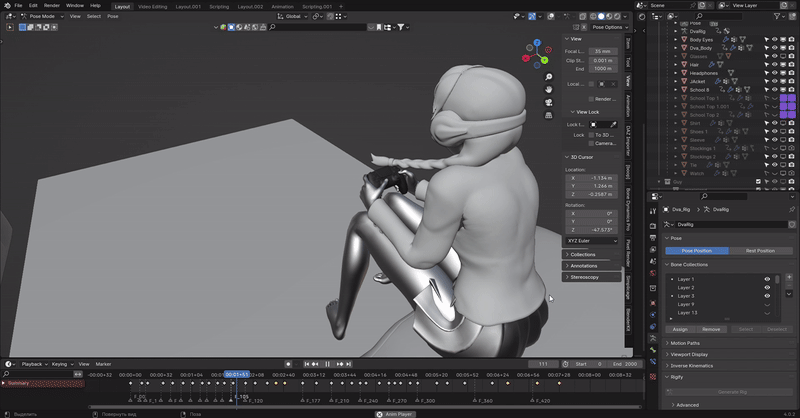Switch to the Video Editing workspace tab
The height and width of the screenshot is (418, 800).
point(152,7)
